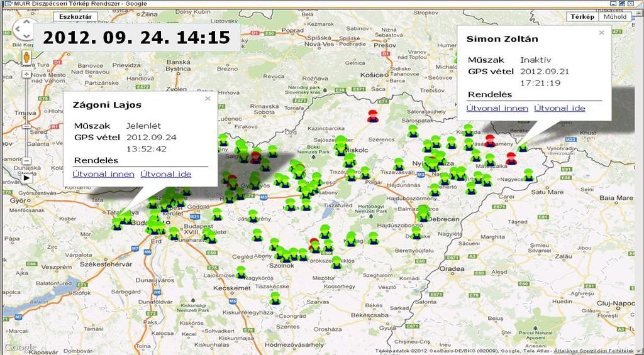Close the Zágoni Lajos info window
Viewport: 644px width, 355px height.
point(208,99)
